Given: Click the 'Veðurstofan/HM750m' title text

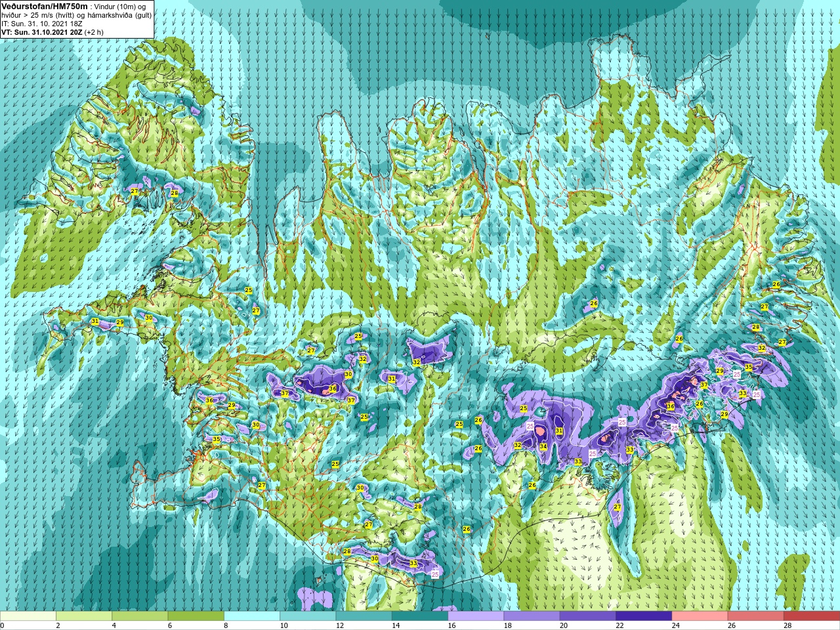Looking at the screenshot, I should click(x=45, y=6).
